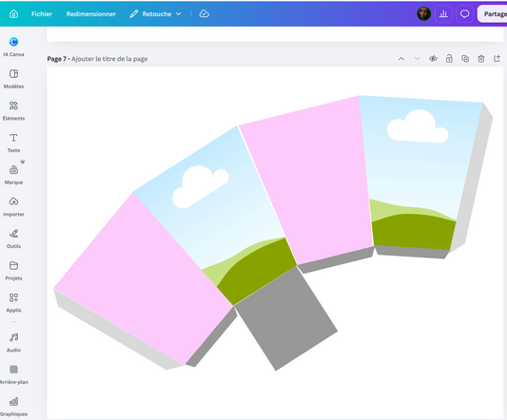The height and width of the screenshot is (420, 507).
Task: Edit Page 7 title field
Action: pos(109,59)
